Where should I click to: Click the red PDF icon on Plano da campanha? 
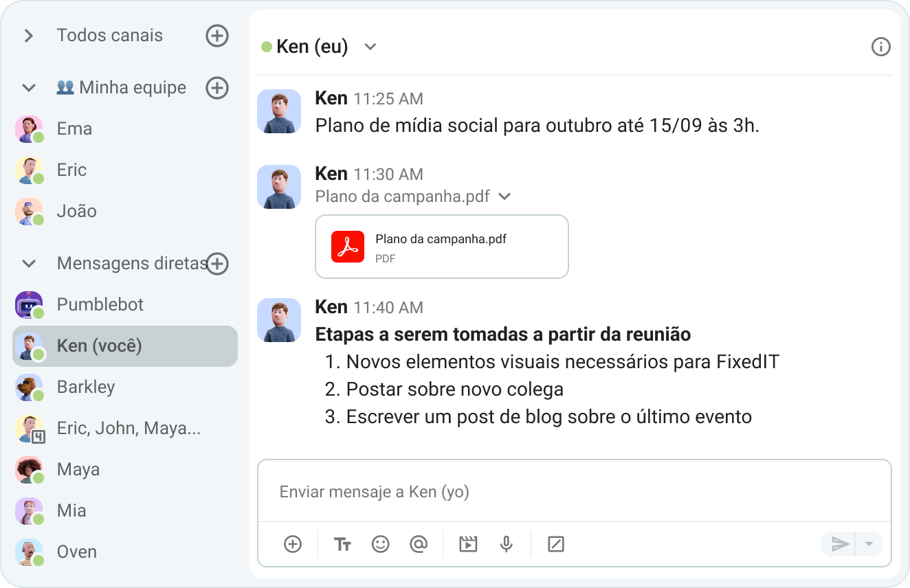tap(348, 246)
